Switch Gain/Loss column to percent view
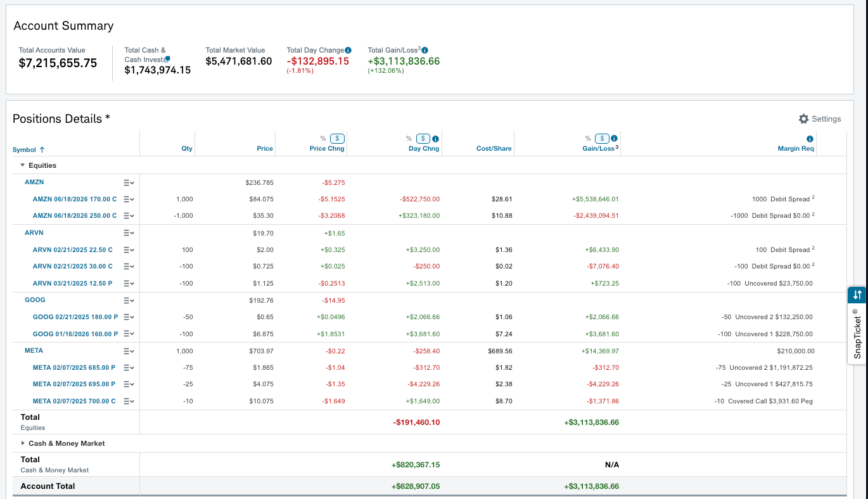 588,139
